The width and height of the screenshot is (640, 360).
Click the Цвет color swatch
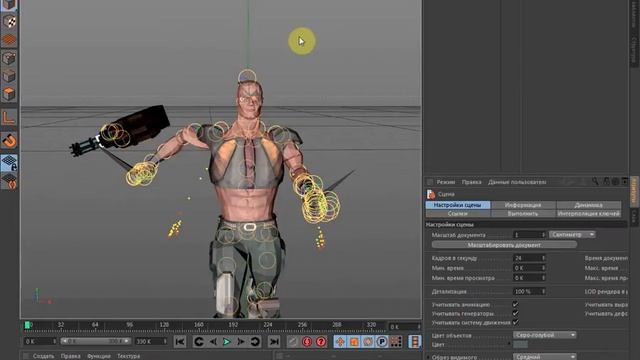pyautogui.click(x=520, y=345)
